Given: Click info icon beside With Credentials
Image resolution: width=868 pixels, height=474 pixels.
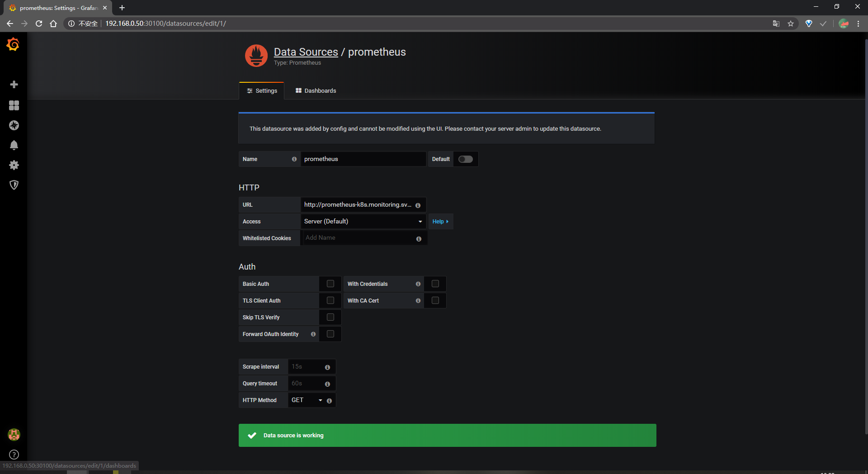Looking at the screenshot, I should [418, 284].
